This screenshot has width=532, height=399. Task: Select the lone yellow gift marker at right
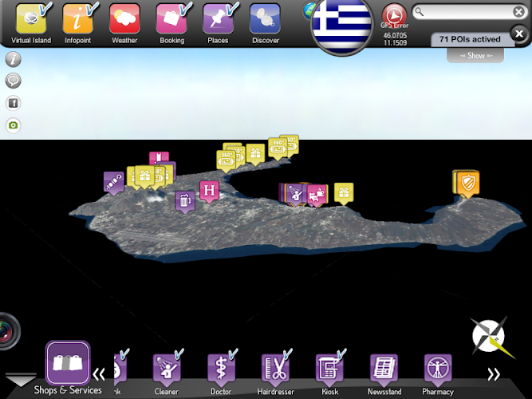coord(344,193)
